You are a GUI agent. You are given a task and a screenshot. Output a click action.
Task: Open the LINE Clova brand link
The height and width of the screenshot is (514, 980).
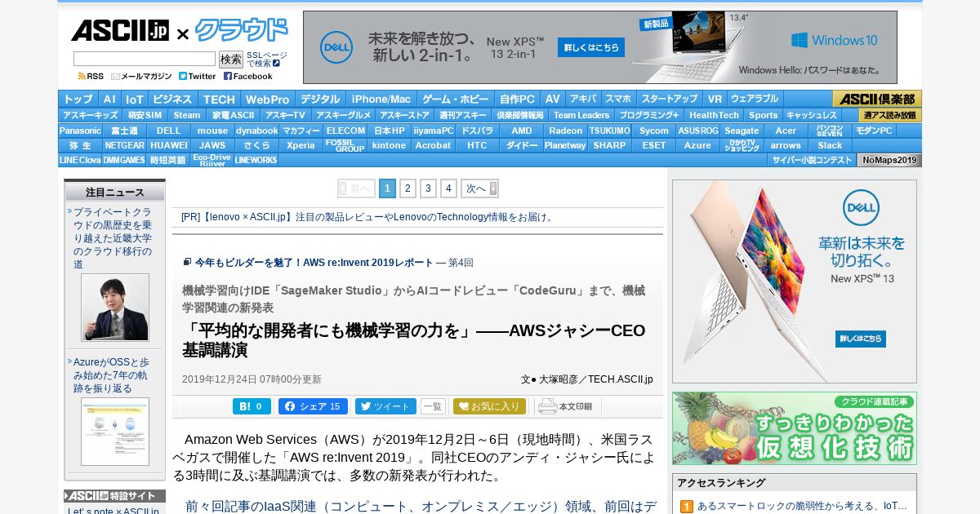tap(80, 160)
